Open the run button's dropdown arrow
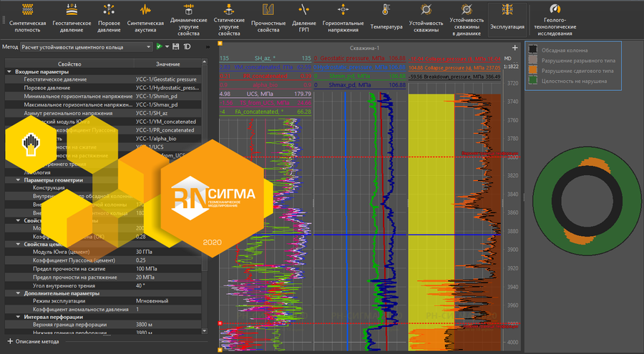The height and width of the screenshot is (354, 644). 167,46
